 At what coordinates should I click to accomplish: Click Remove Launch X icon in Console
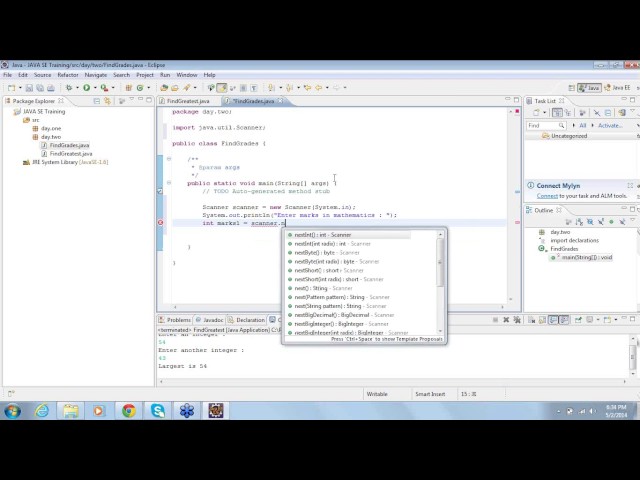(506, 320)
